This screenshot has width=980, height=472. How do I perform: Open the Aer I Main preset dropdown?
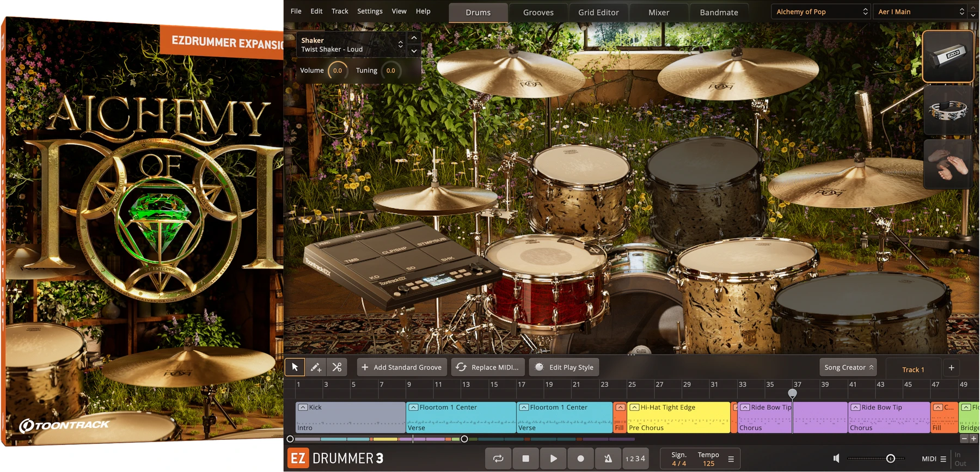point(920,11)
